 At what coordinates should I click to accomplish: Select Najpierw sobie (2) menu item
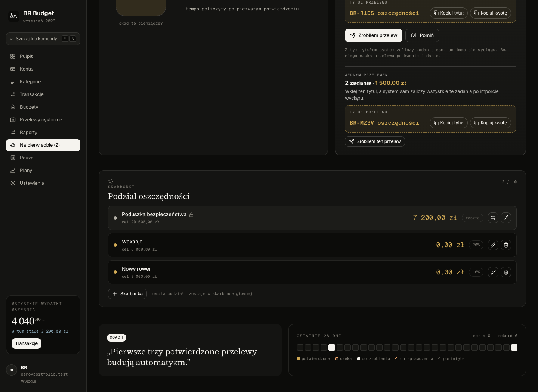point(43,145)
